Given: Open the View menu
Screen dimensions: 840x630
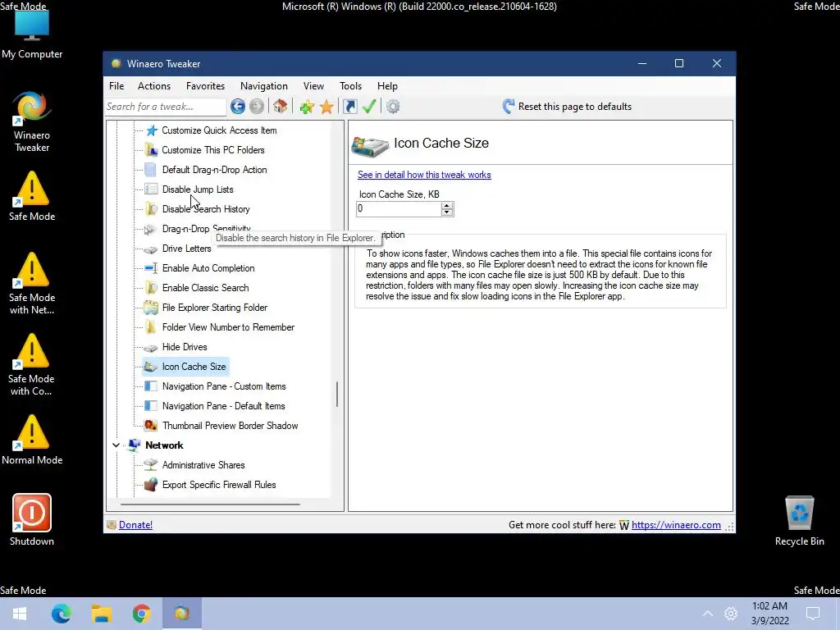Looking at the screenshot, I should click(313, 85).
